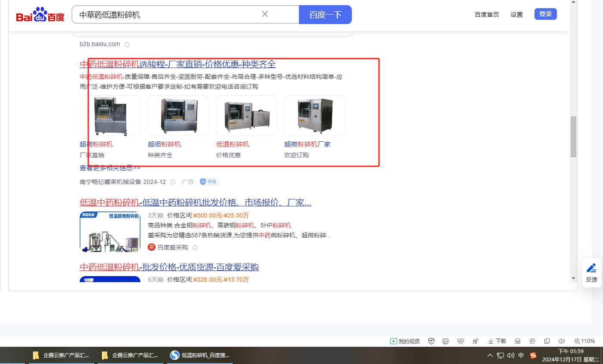Click 查看更多相关信息>> link
This screenshot has height=364, width=603.
click(x=110, y=168)
